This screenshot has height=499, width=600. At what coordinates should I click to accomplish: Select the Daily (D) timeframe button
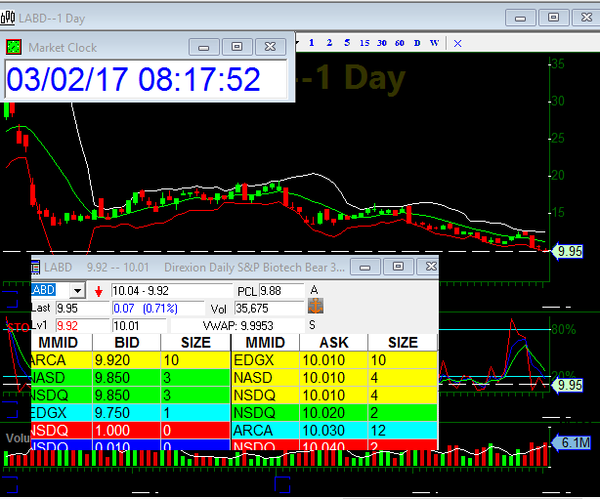pos(417,43)
